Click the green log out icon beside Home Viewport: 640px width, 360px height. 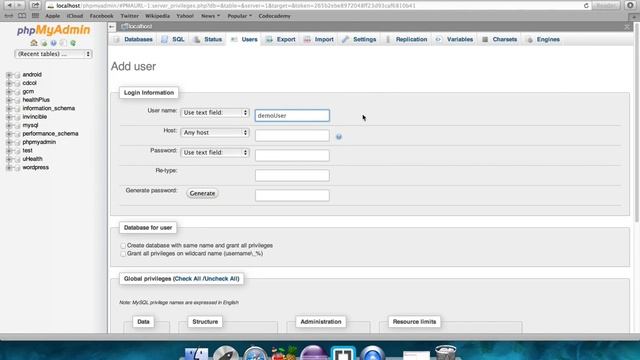click(44, 43)
